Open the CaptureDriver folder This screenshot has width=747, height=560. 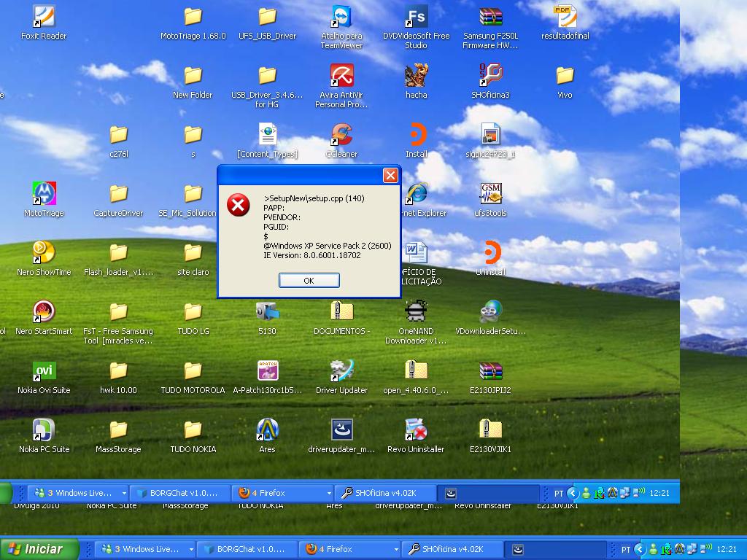119,193
